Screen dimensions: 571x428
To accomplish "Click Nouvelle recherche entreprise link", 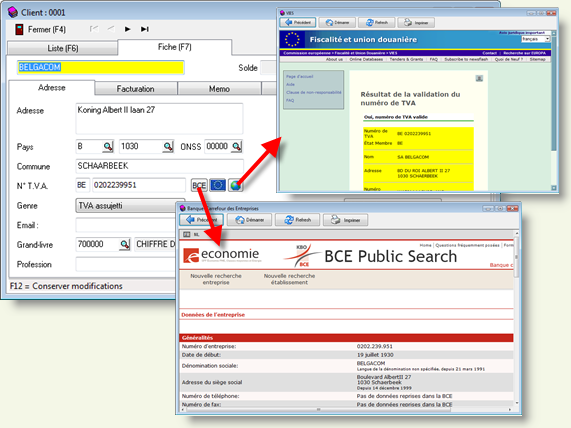I will coord(216,279).
